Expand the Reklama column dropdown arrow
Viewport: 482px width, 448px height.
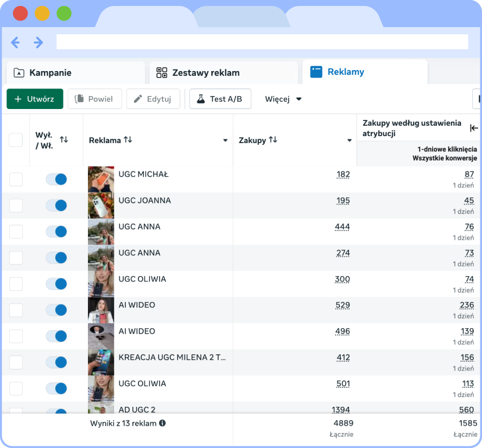click(225, 140)
